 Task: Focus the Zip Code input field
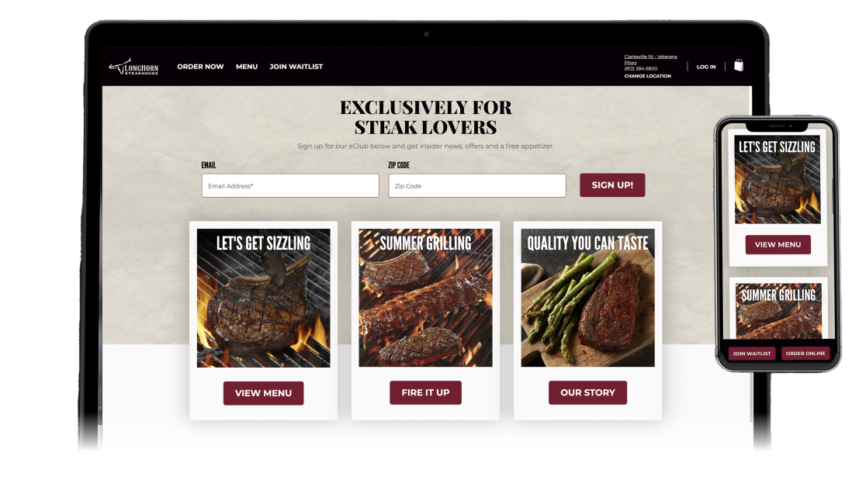coord(477,185)
